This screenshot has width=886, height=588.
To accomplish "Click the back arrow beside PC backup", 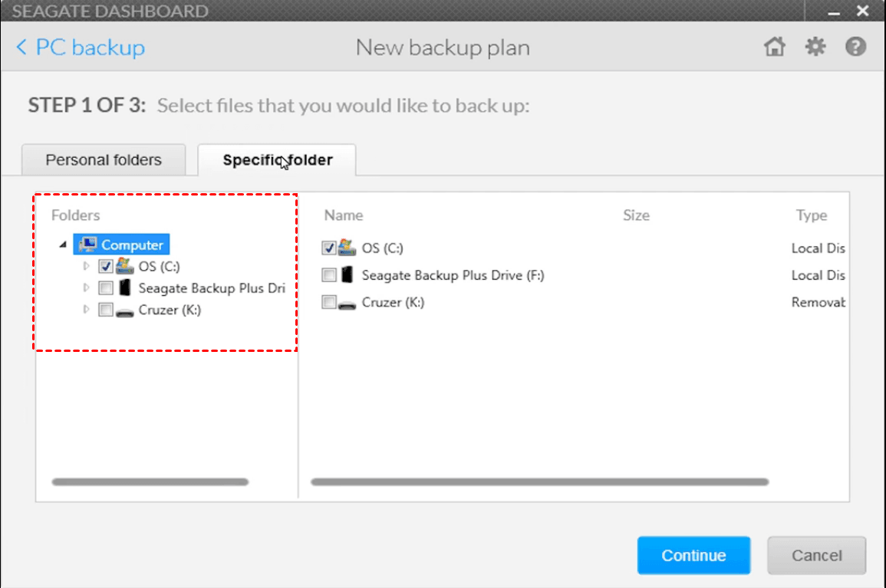I will 21,48.
